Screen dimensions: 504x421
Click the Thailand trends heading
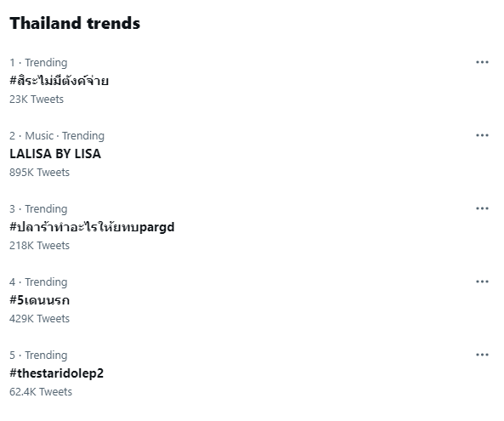coord(75,23)
